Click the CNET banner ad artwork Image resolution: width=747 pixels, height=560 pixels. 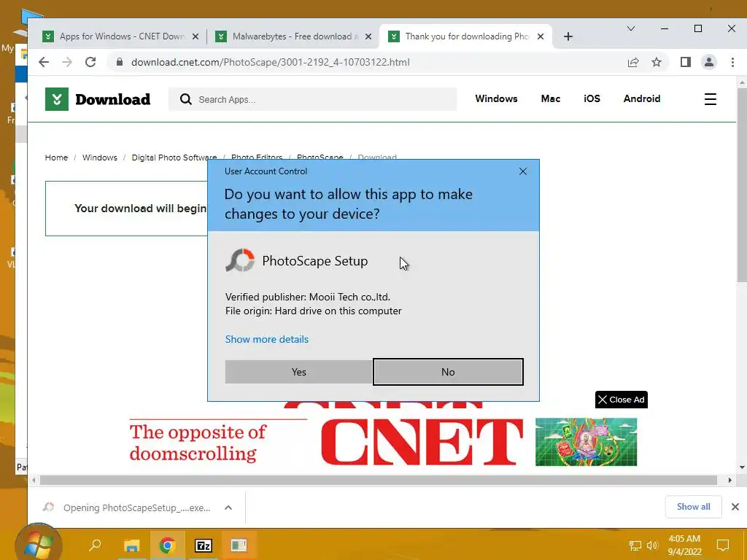click(x=586, y=442)
